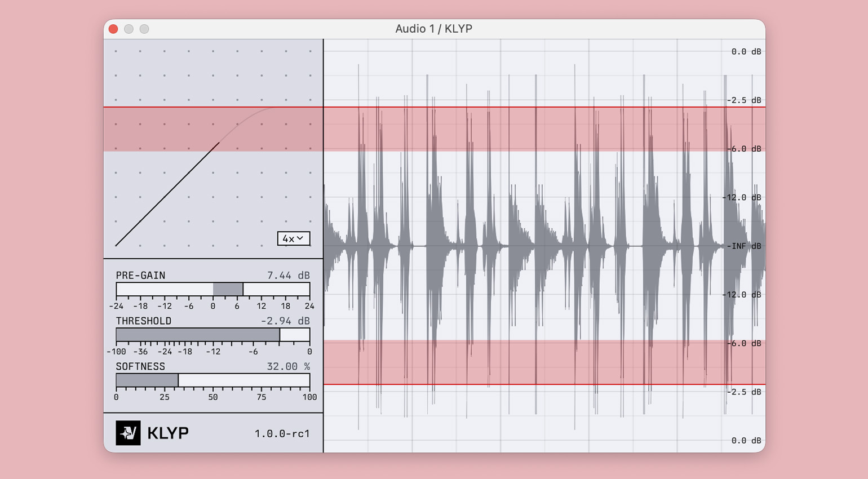The height and width of the screenshot is (479, 868).
Task: Click the 32.00 % softness value
Action: pos(288,367)
